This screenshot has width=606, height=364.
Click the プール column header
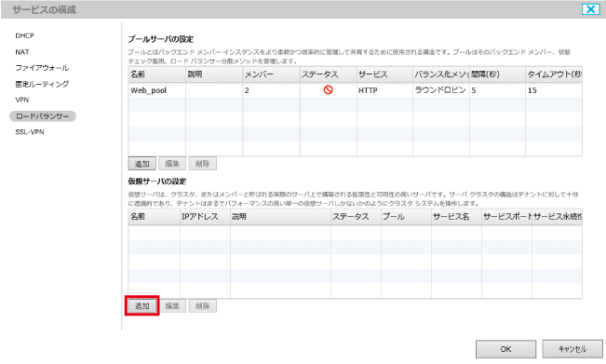point(406,217)
